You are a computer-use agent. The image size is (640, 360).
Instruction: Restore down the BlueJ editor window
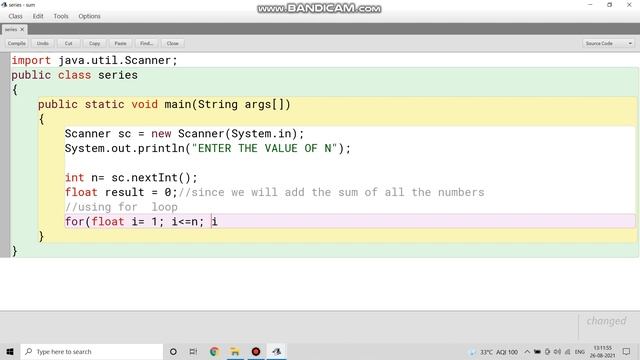pos(609,5)
